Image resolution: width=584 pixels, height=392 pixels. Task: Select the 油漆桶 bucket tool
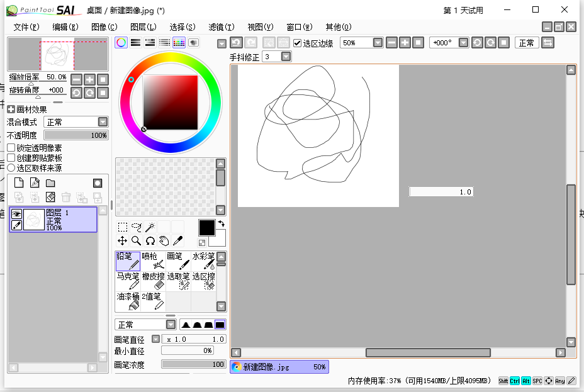point(128,301)
